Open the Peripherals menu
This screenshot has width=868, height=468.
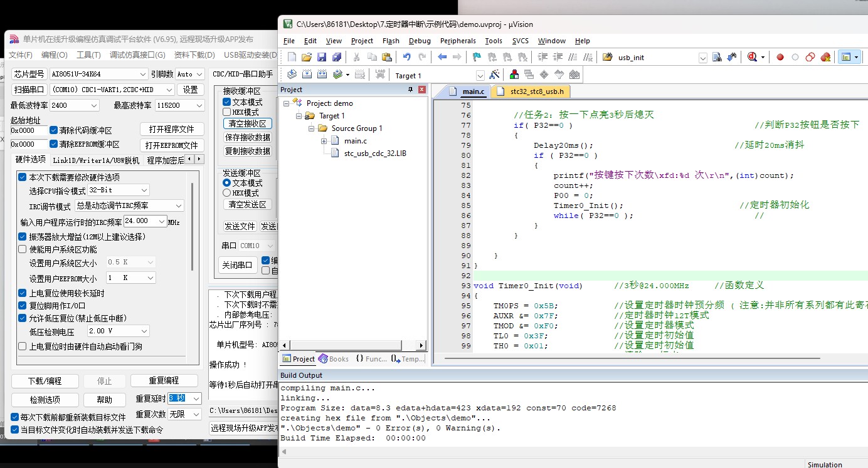pos(458,41)
